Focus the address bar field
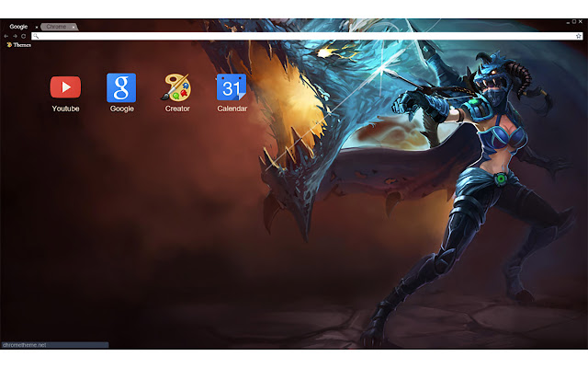 (307, 36)
